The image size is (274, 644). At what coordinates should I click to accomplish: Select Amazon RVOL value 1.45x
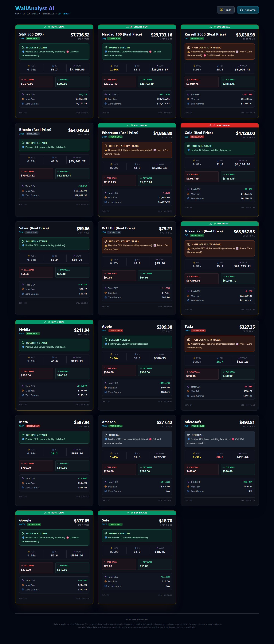point(114,457)
